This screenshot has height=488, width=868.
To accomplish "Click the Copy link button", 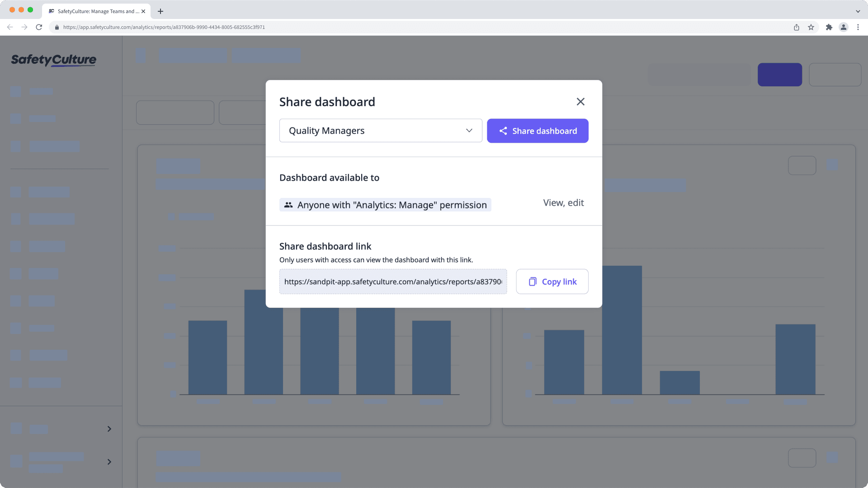I will 552,281.
